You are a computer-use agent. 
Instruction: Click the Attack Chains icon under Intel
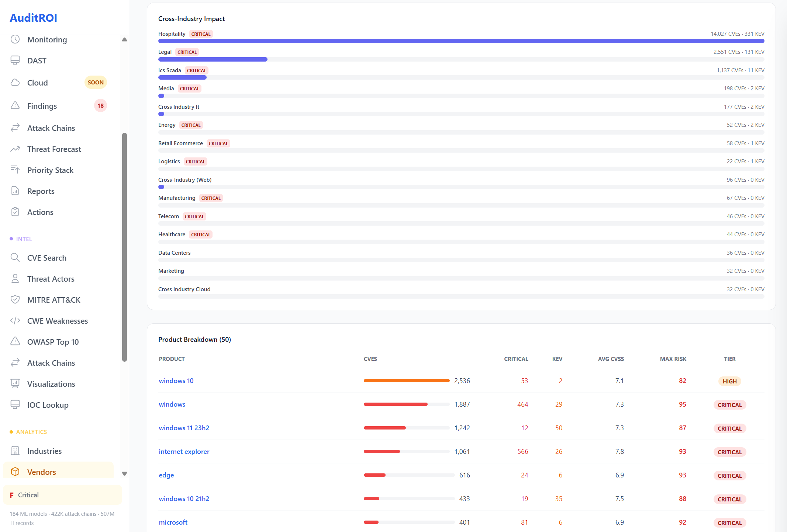[15, 363]
